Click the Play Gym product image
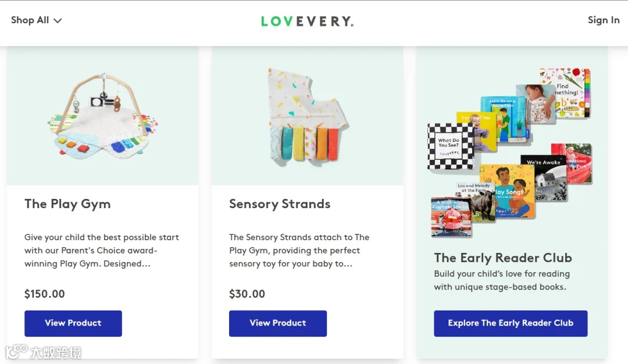The height and width of the screenshot is (364, 628). tap(102, 116)
